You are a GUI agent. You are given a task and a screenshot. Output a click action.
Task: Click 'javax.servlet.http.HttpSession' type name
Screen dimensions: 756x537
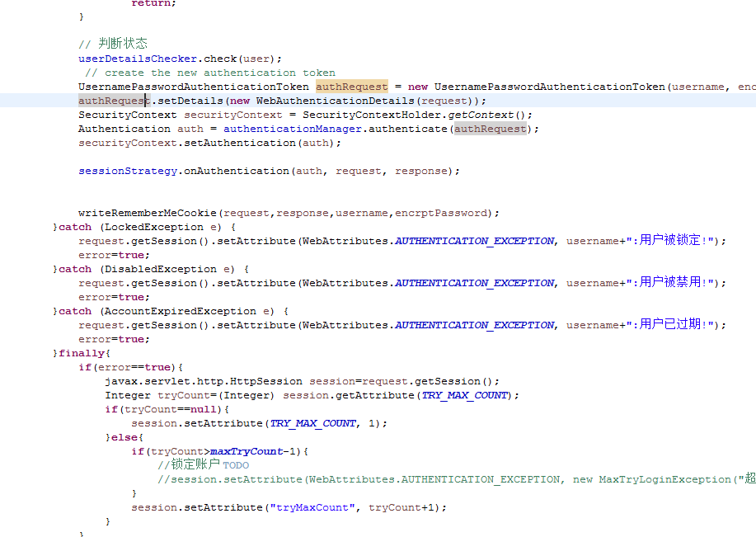pyautogui.click(x=204, y=381)
